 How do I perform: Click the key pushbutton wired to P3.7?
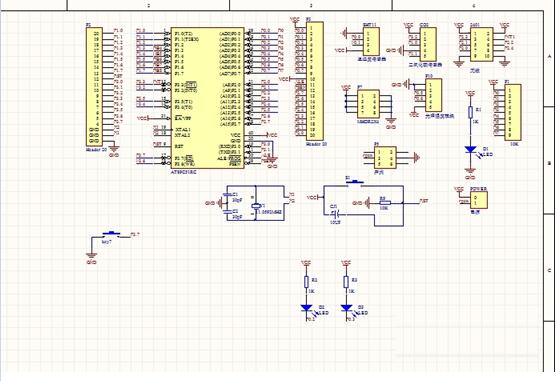111,235
